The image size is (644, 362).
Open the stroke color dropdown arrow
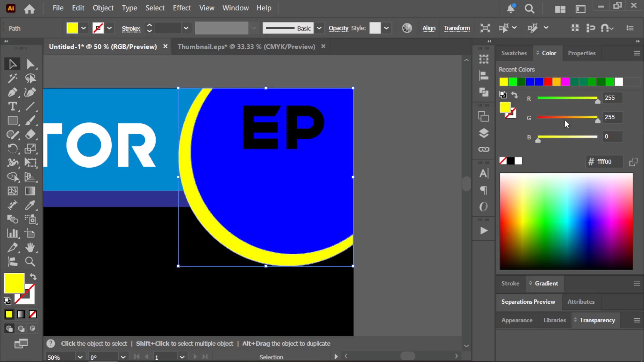pyautogui.click(x=109, y=28)
